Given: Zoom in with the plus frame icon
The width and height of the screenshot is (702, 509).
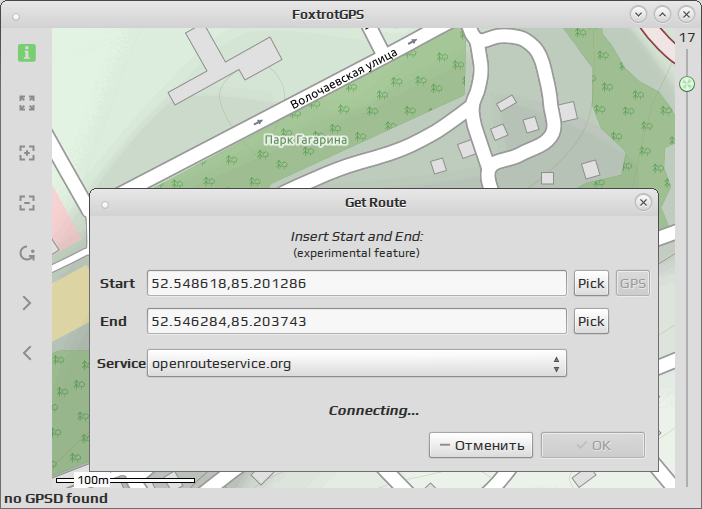Looking at the screenshot, I should [x=27, y=153].
